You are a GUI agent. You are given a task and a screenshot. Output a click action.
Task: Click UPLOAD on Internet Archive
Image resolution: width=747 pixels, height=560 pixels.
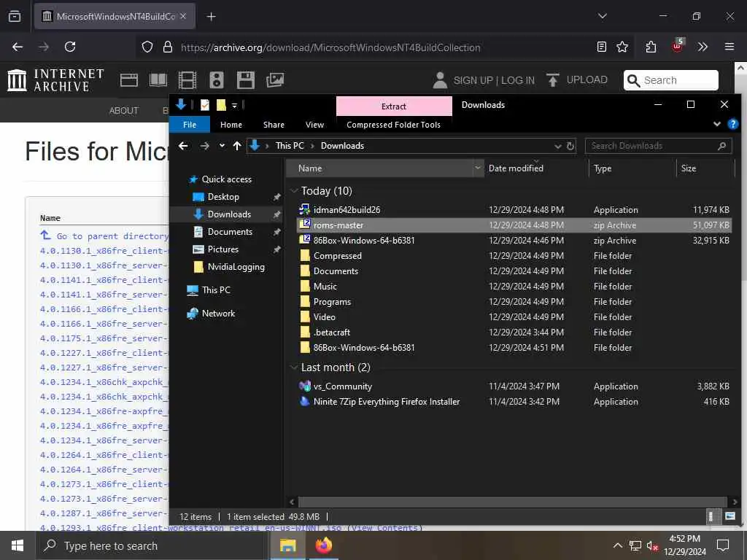click(x=577, y=80)
